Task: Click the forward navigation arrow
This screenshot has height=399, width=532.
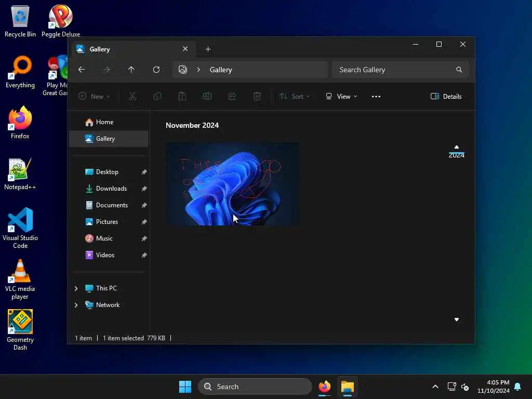Action: (107, 70)
